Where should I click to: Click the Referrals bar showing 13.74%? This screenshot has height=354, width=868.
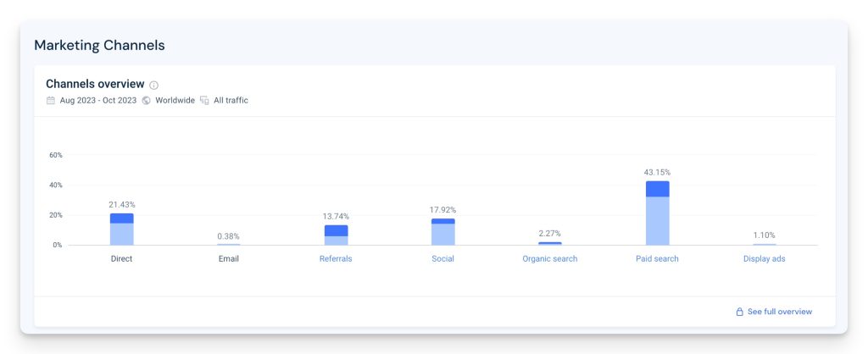pyautogui.click(x=336, y=235)
